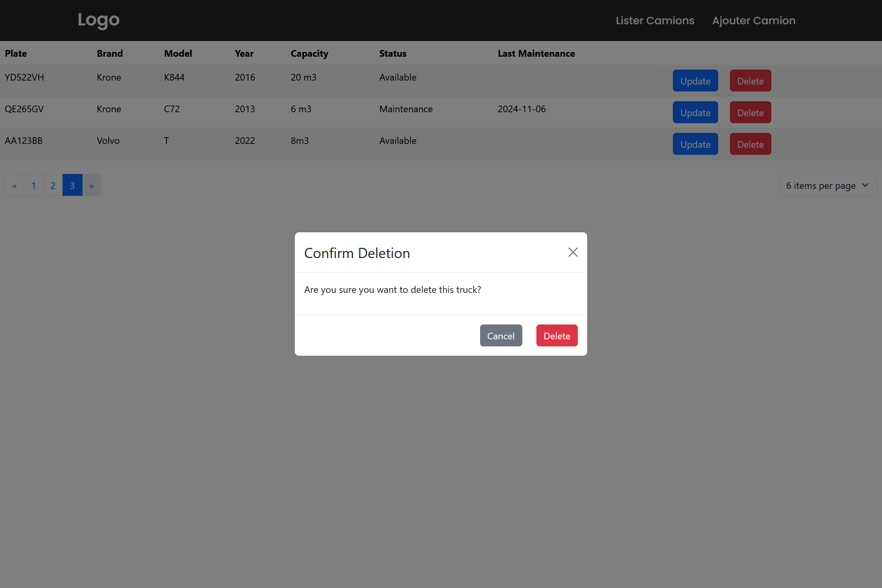Image resolution: width=882 pixels, height=588 pixels.
Task: Open Ajouter Camion navigation item
Action: pos(754,20)
